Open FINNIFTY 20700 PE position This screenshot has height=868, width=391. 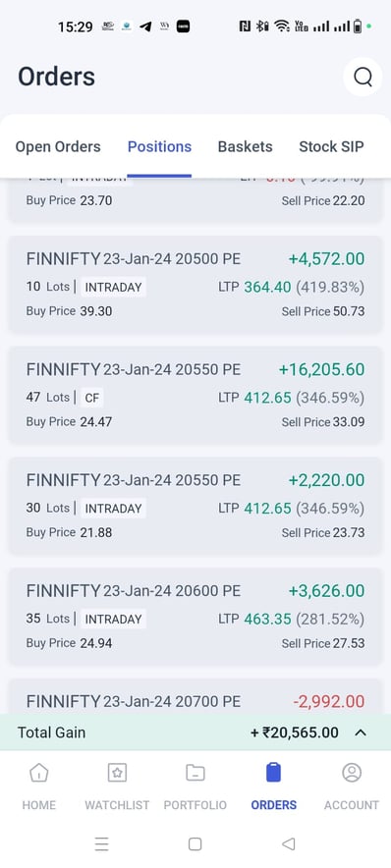pyautogui.click(x=195, y=697)
